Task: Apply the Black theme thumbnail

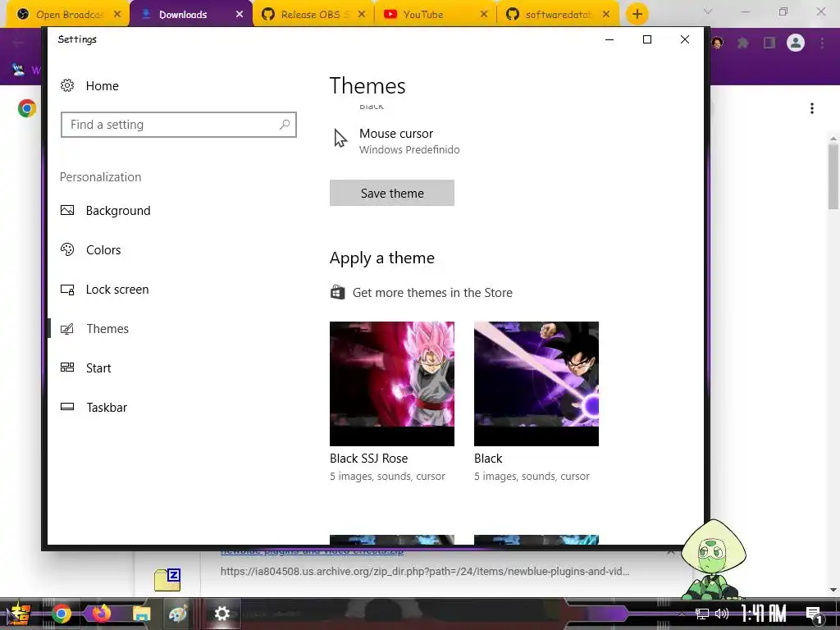Action: 536,384
